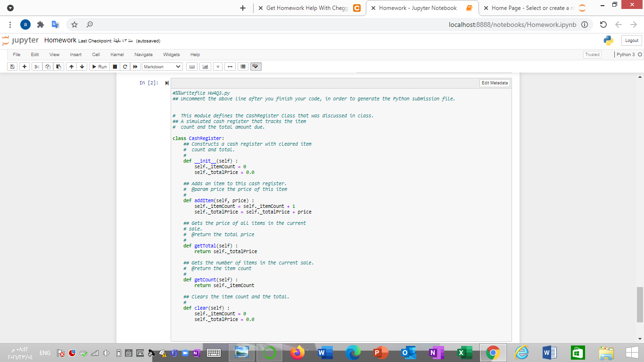
Task: Click the double down-chevron toolbar icon
Action: pyautogui.click(x=218, y=67)
